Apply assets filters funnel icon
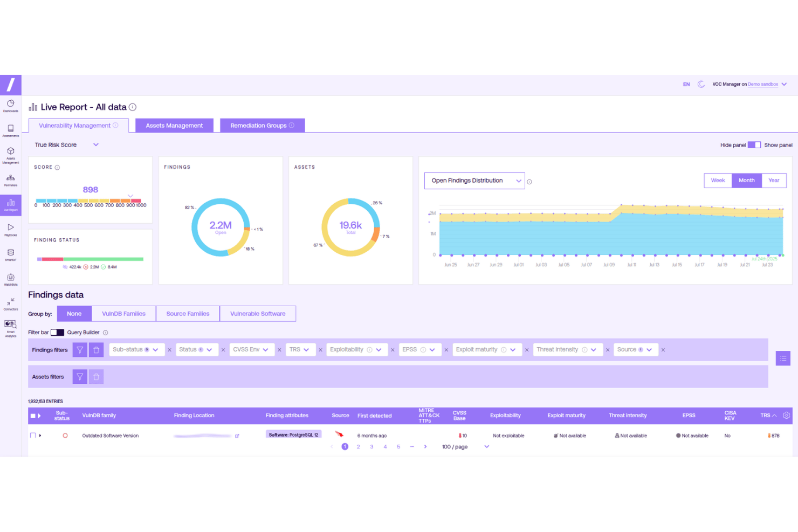This screenshot has width=798, height=532. [x=80, y=377]
